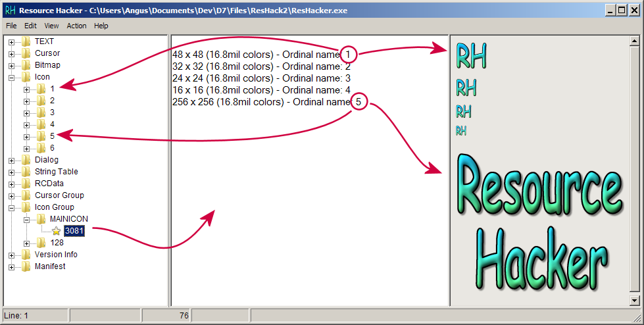Expand the 128 folder node
This screenshot has height=325, width=644.
[27, 243]
